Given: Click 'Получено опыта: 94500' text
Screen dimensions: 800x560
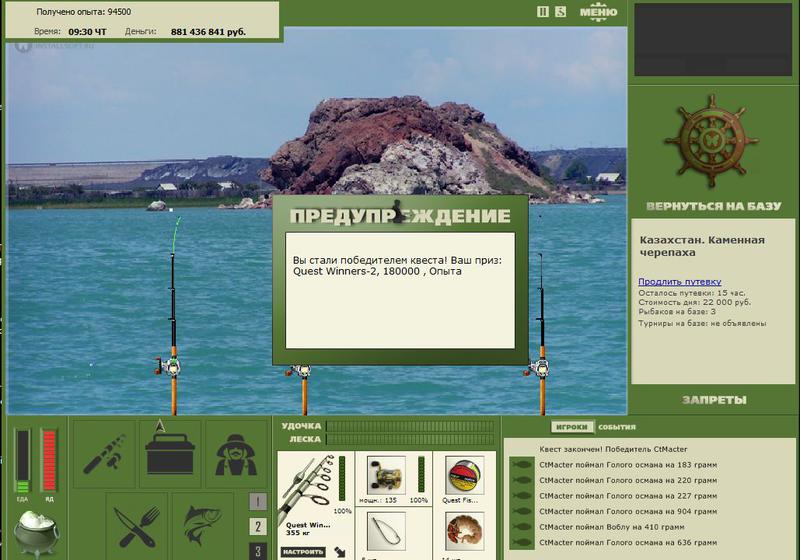Looking at the screenshot, I should pos(84,12).
